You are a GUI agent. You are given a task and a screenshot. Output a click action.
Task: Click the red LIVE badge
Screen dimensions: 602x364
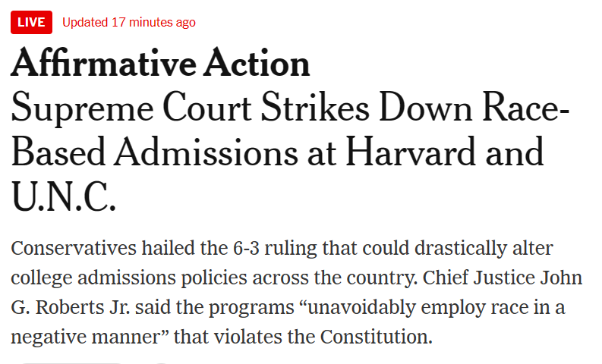31,22
